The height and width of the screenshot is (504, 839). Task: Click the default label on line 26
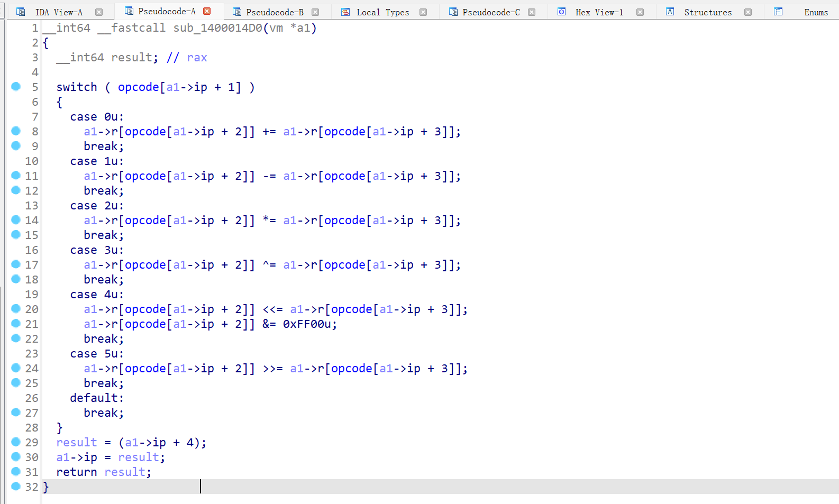[x=97, y=398]
